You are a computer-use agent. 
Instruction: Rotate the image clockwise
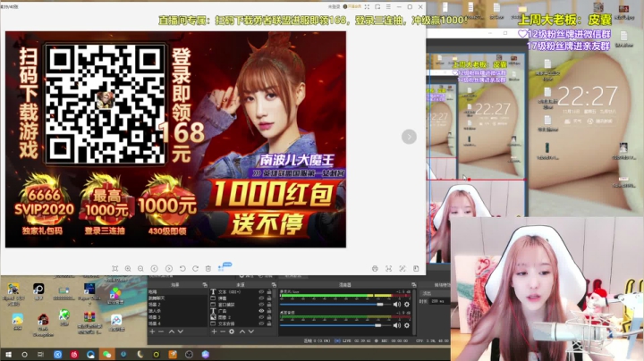tap(196, 268)
